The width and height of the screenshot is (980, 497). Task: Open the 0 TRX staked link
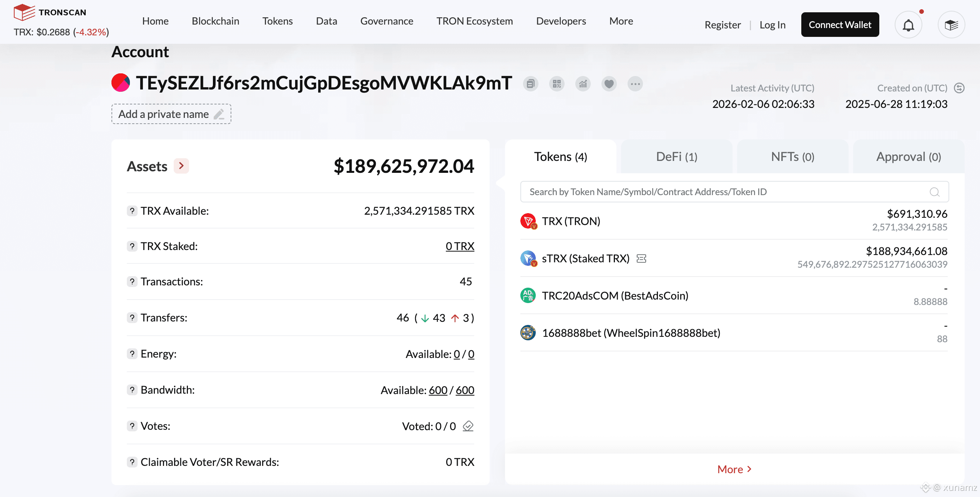(460, 246)
